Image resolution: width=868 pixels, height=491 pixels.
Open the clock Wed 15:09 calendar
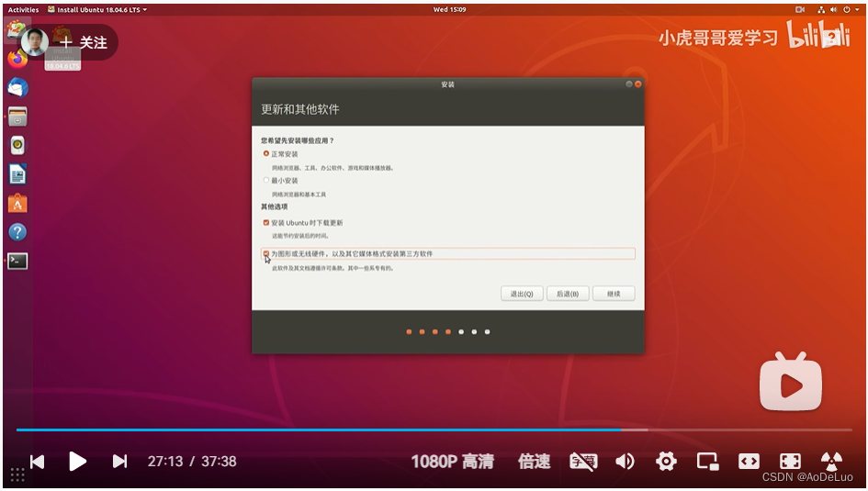(449, 9)
